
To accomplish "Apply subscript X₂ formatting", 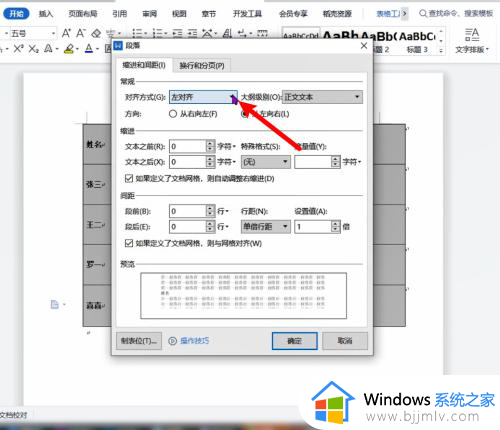I will tap(33, 49).
